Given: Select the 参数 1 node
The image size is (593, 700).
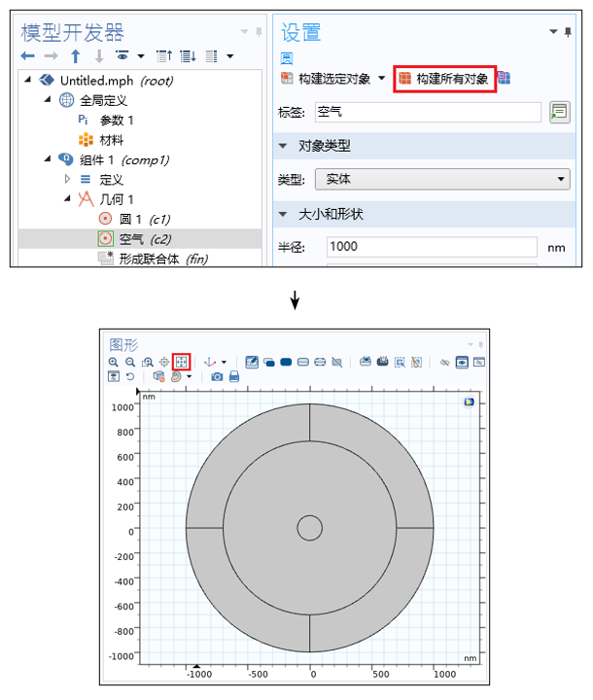Looking at the screenshot, I should pos(117,120).
